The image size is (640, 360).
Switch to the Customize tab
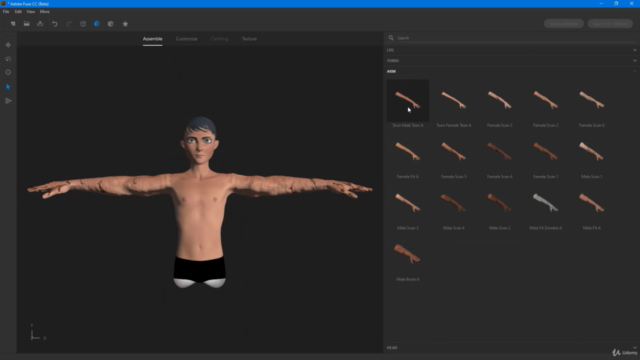coord(187,39)
